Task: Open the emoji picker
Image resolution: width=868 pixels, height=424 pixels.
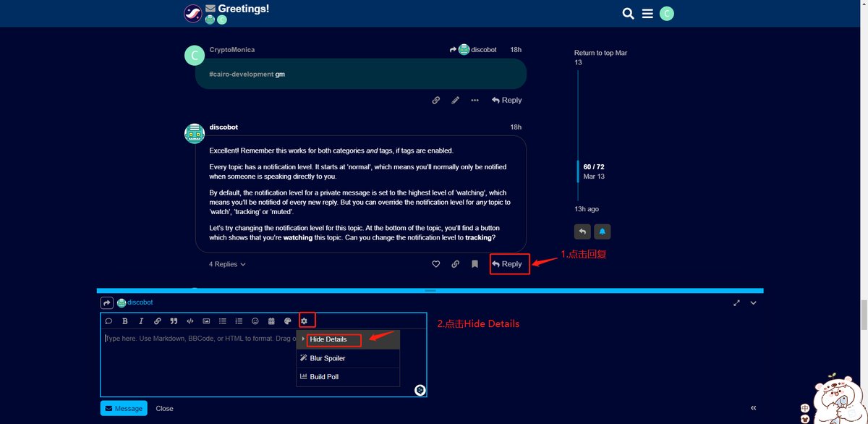Action: click(x=255, y=321)
